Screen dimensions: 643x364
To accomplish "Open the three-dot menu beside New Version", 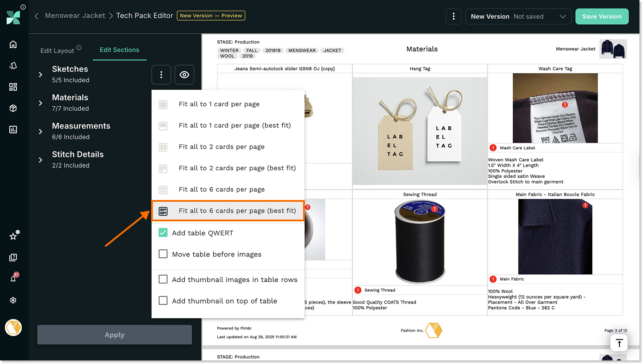I will point(453,16).
